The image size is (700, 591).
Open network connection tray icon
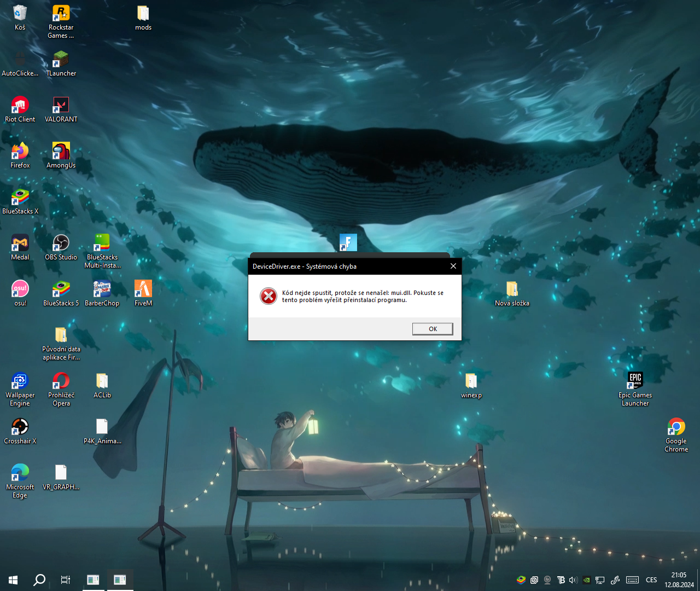[x=600, y=580]
